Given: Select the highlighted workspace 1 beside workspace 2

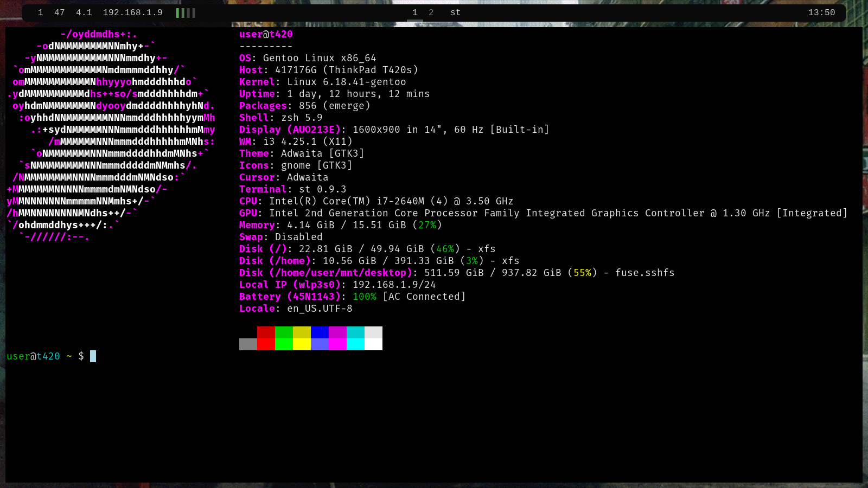Looking at the screenshot, I should tap(415, 12).
